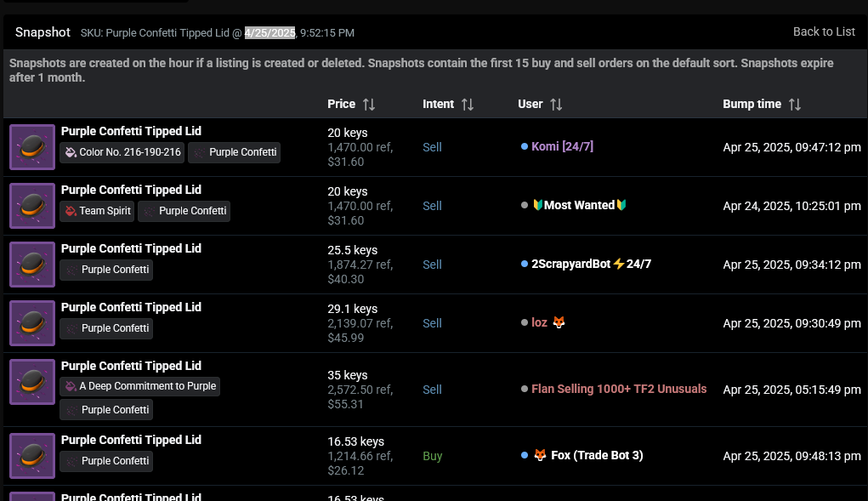Click the Snapshot heading
The height and width of the screenshot is (501, 868).
(x=43, y=32)
